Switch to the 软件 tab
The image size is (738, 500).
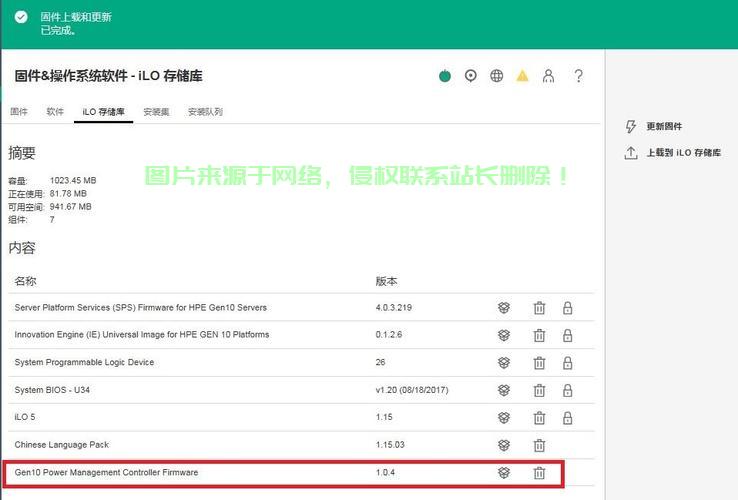point(55,112)
